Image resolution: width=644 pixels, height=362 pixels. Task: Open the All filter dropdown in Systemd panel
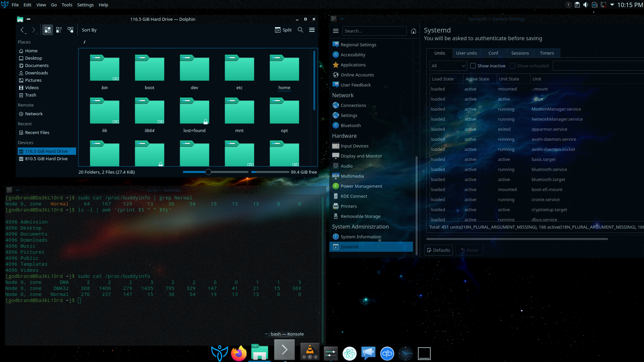pyautogui.click(x=448, y=66)
